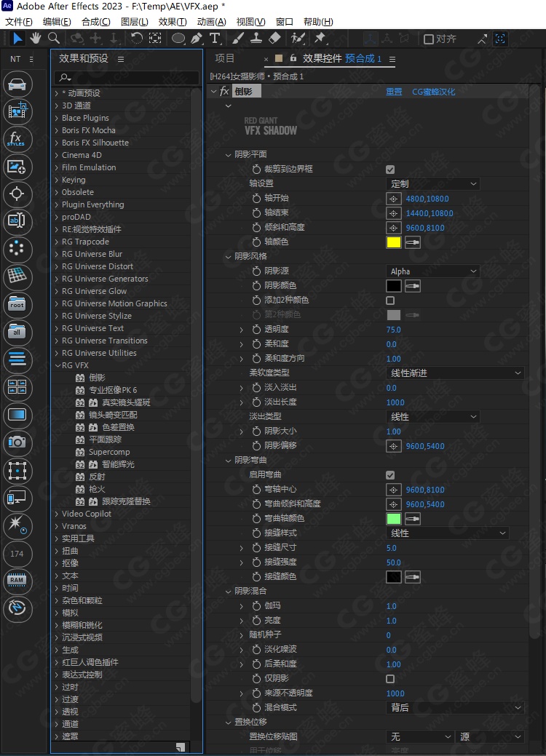
Task: Click the green 弯曲轴颜色 swatch
Action: point(394,519)
